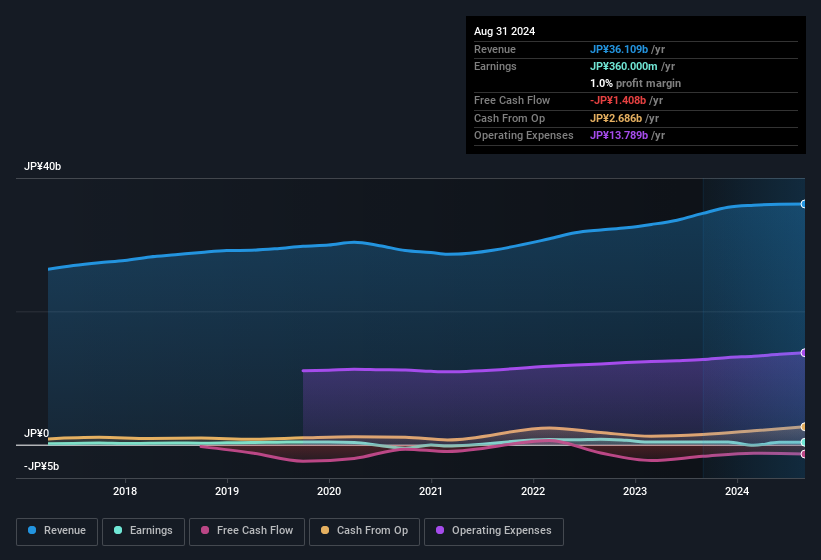Click the Earnings line end marker
821x560 pixels.
[804, 443]
